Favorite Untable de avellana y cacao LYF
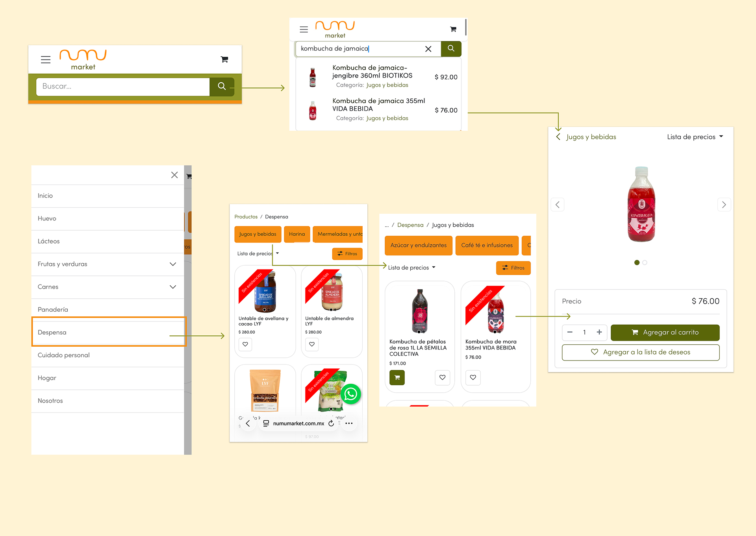The image size is (756, 536). tap(245, 344)
